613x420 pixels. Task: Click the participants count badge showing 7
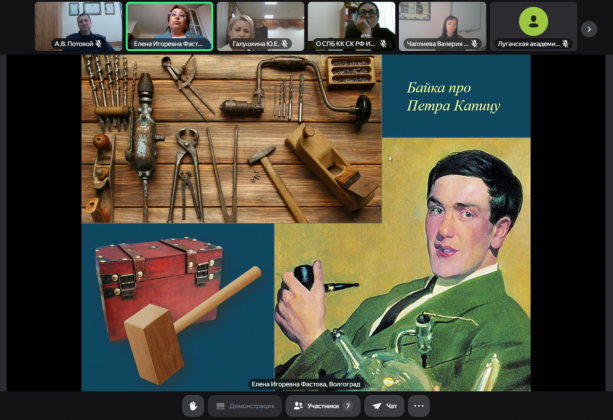pyautogui.click(x=348, y=406)
